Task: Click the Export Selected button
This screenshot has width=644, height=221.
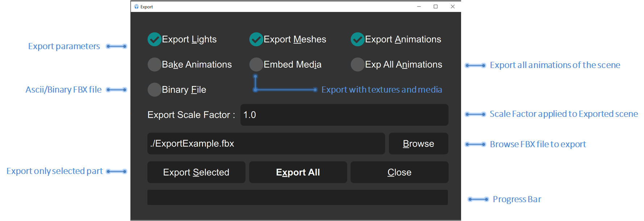Action: 196,172
